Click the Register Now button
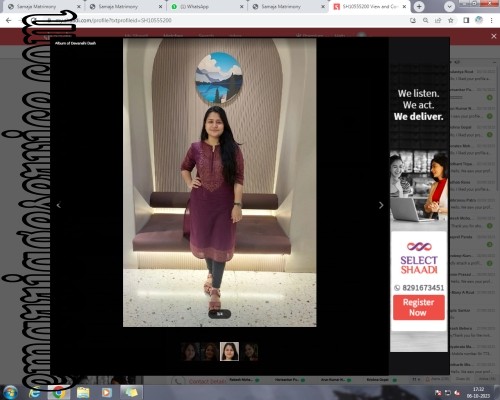Viewport: 500px width, 400px height. point(419,307)
